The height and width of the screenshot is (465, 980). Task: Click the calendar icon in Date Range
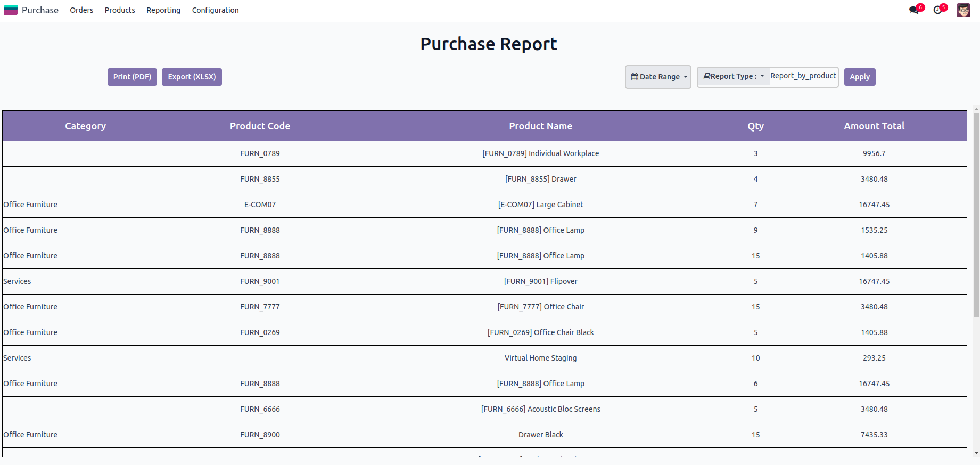[x=635, y=77]
